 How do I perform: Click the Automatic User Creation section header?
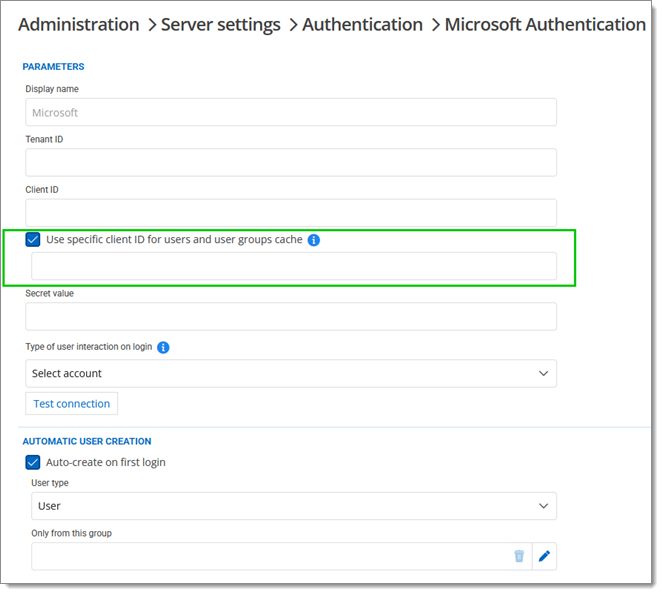pos(87,441)
